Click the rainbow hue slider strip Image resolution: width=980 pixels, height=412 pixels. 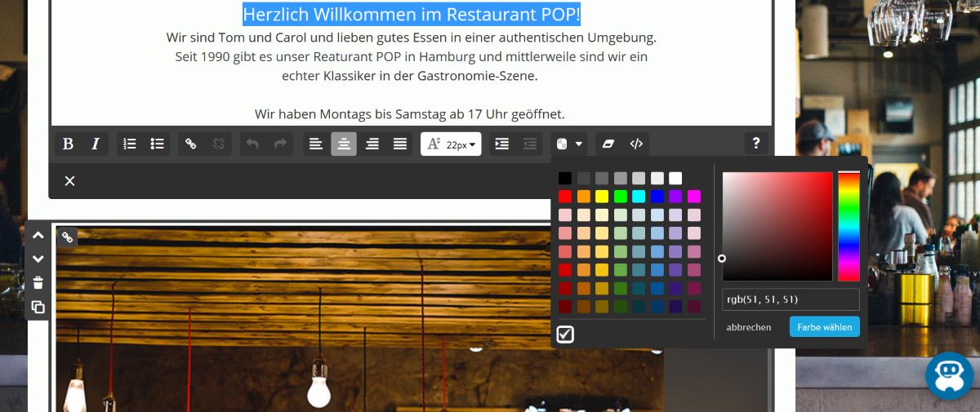(849, 227)
